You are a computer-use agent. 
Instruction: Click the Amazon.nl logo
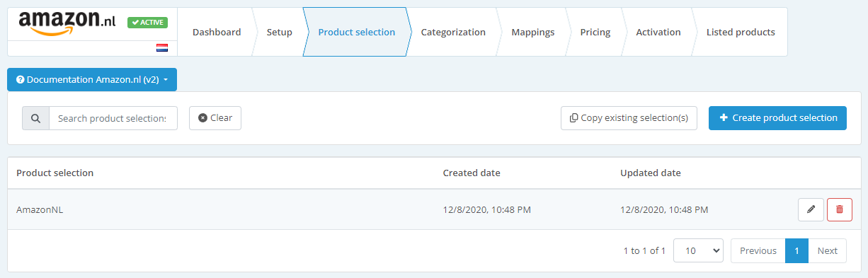coord(67,23)
